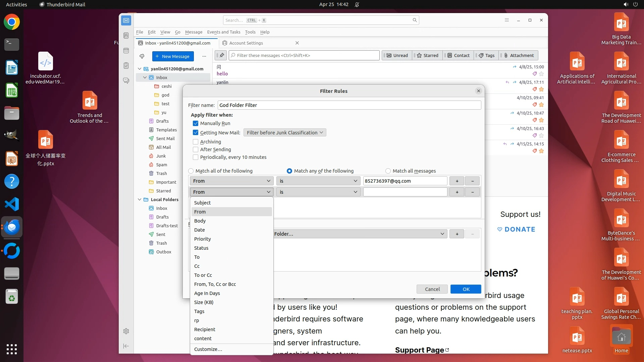Toggle the quick filter pin icon
Screen dimensions: 644x362
pyautogui.click(x=222, y=55)
